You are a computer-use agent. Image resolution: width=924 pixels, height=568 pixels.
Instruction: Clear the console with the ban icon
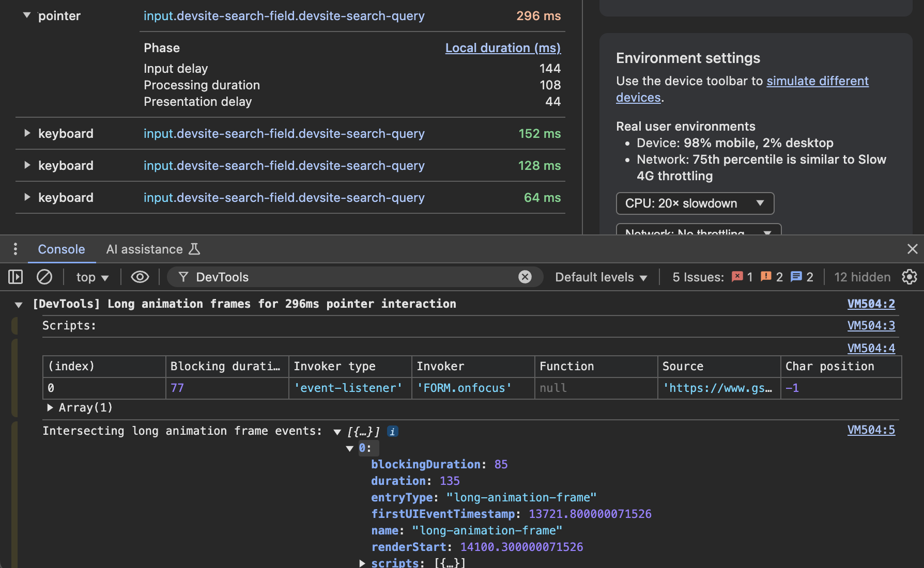point(44,277)
